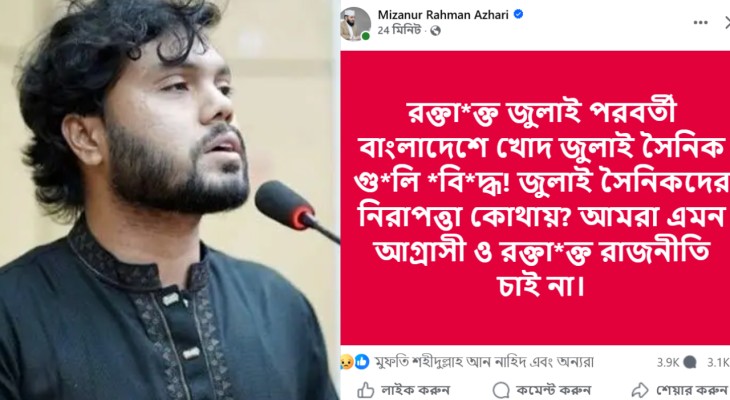
Task: Open the 24 মিনিট timestamp link
Action: 398,30
